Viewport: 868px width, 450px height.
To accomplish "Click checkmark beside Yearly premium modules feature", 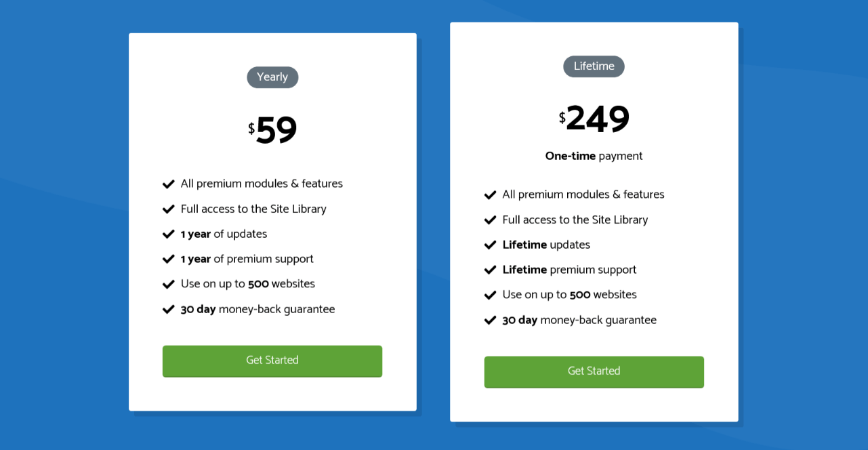I will point(169,184).
